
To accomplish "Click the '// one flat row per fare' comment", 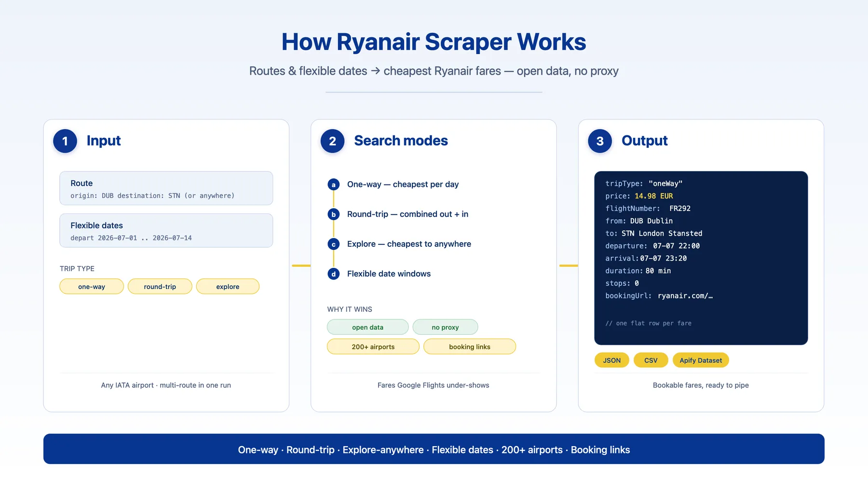I will coord(648,323).
